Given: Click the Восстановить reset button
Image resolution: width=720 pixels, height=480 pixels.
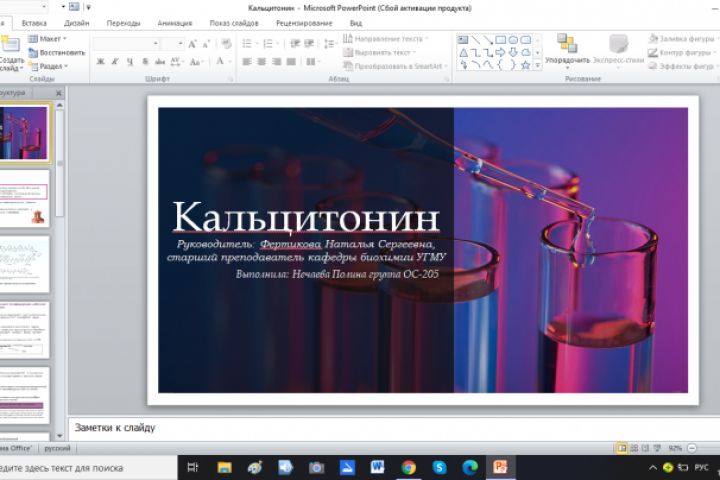Looking at the screenshot, I should click(x=57, y=53).
